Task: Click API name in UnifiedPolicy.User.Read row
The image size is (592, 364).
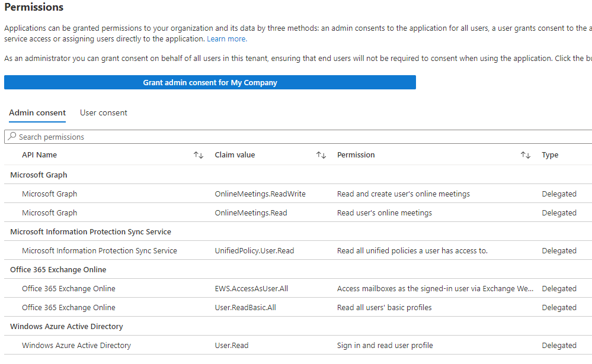Action: coord(100,251)
